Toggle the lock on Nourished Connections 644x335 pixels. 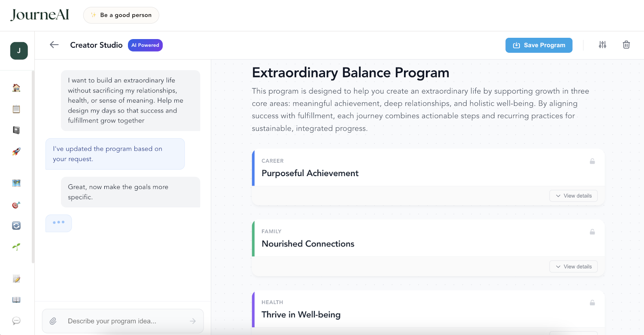(x=592, y=231)
